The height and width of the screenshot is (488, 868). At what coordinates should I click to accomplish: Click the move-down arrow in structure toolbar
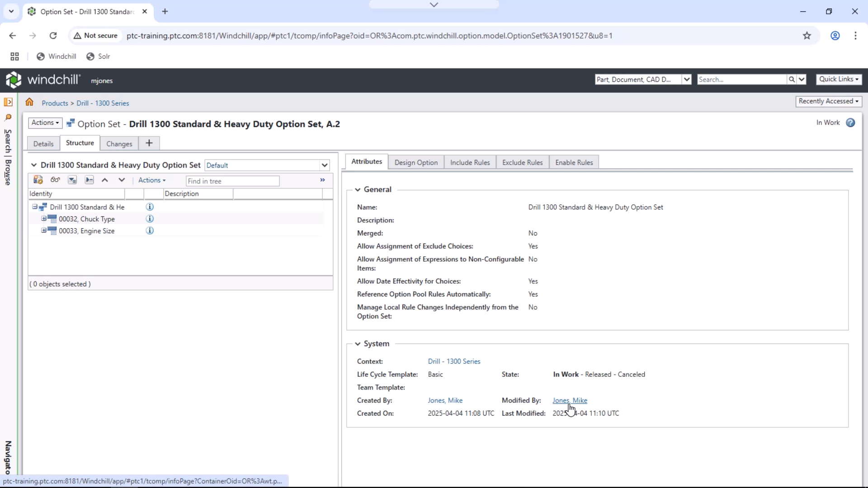point(122,180)
